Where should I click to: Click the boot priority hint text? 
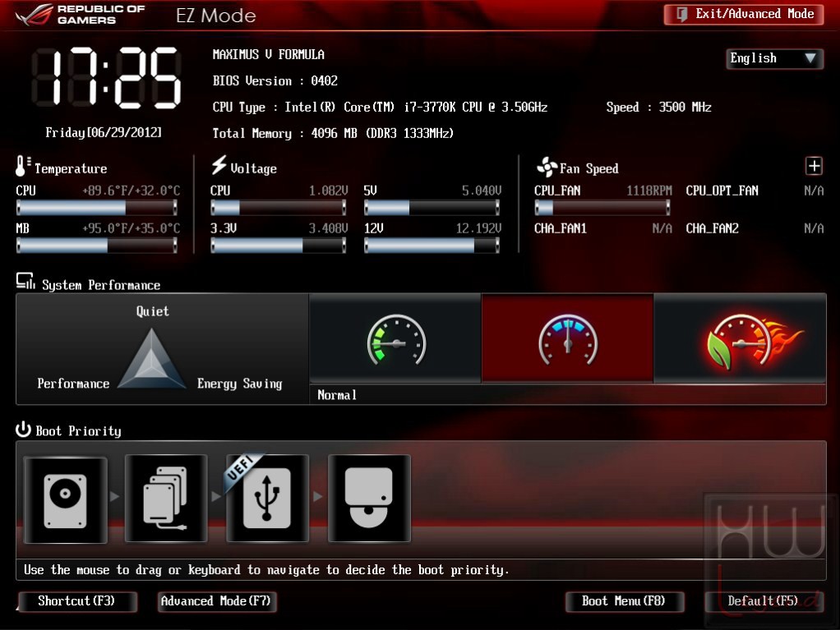tap(266, 570)
